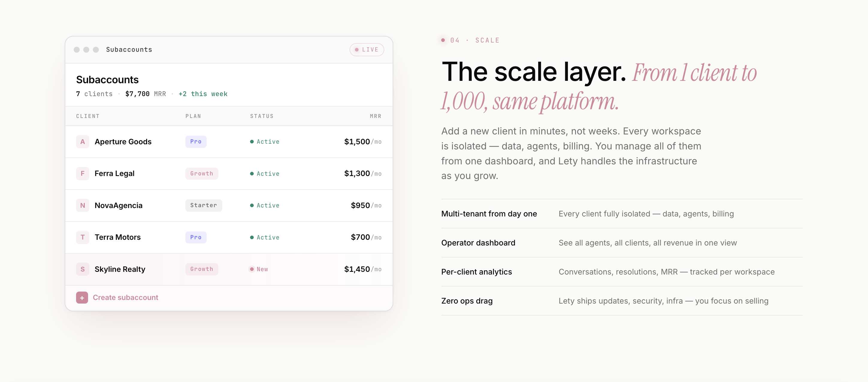Click New status in Skyline Realty row

click(x=258, y=269)
